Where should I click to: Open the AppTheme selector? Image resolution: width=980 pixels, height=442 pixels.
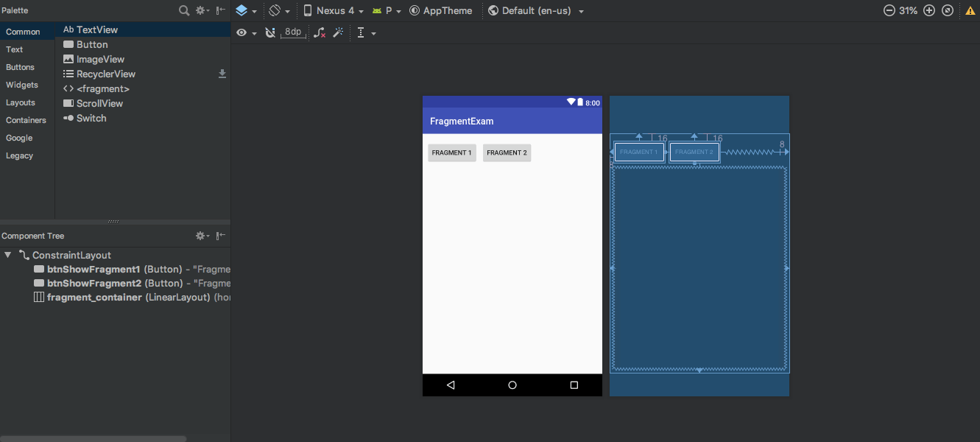coord(442,10)
